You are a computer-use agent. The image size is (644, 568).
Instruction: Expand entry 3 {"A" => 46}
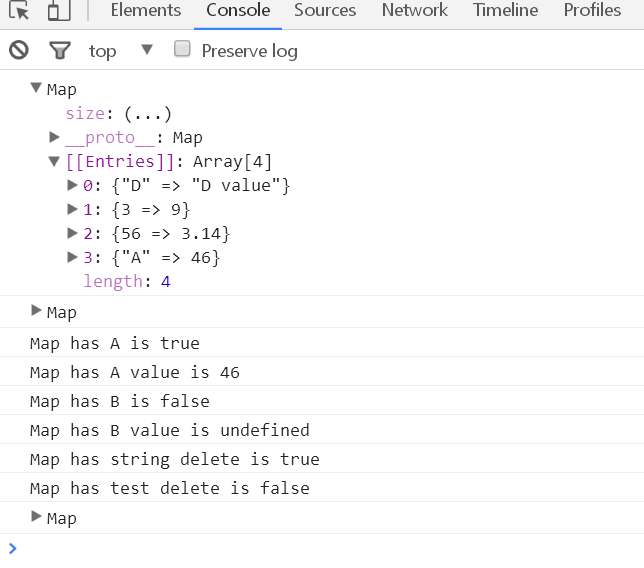[72, 257]
